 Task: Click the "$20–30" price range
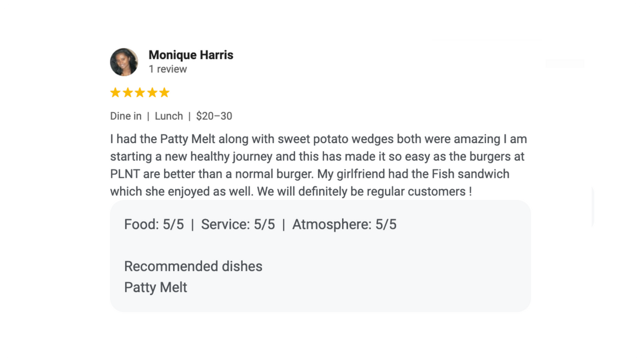(214, 116)
